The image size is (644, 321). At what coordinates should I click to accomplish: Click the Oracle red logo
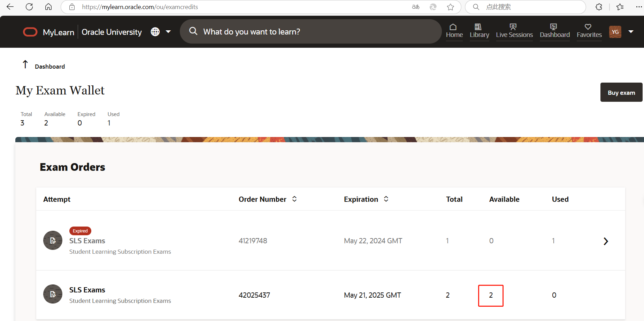coord(30,32)
